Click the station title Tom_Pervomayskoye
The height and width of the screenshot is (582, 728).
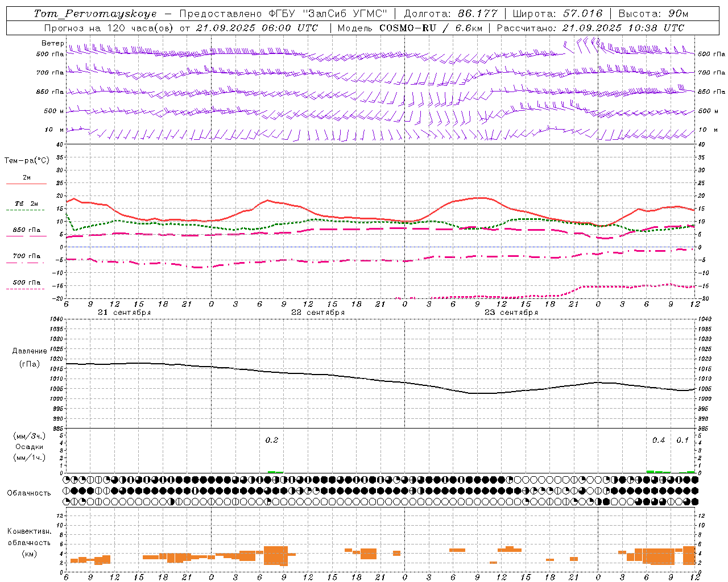tap(96, 14)
